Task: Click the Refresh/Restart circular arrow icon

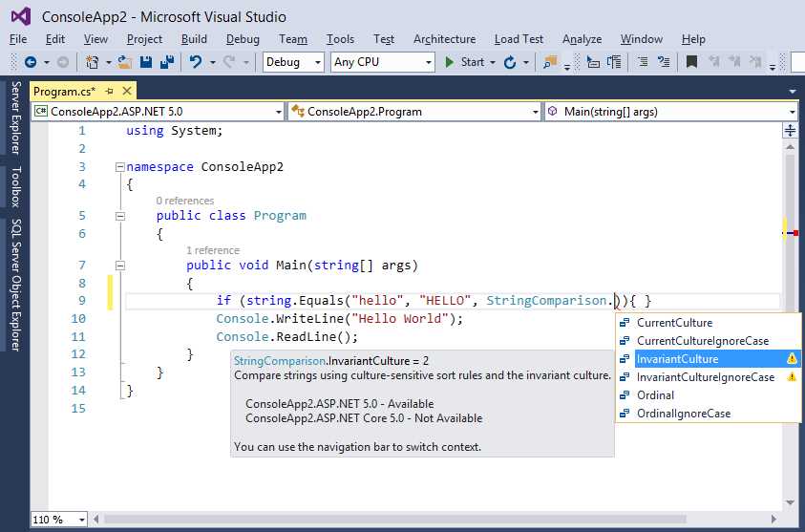Action: [x=510, y=62]
